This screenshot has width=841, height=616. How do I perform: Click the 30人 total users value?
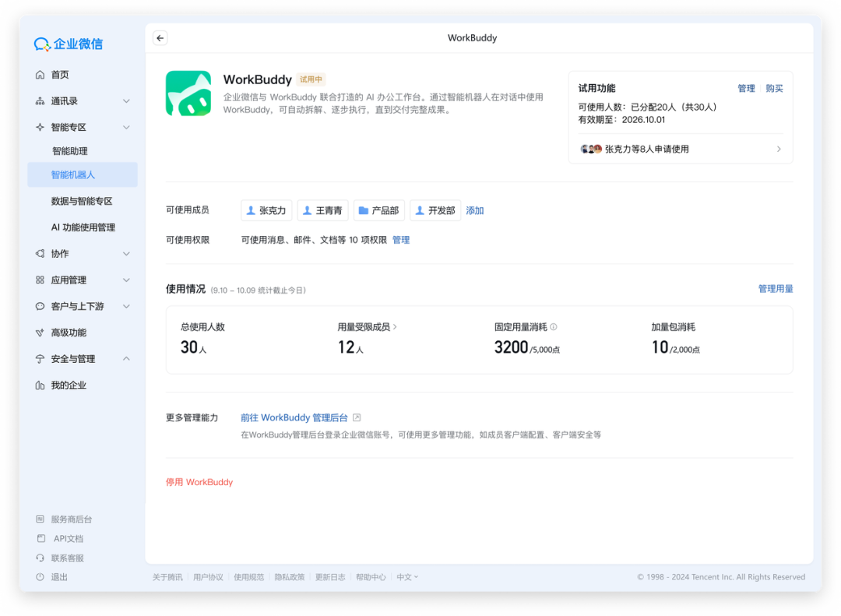(194, 347)
